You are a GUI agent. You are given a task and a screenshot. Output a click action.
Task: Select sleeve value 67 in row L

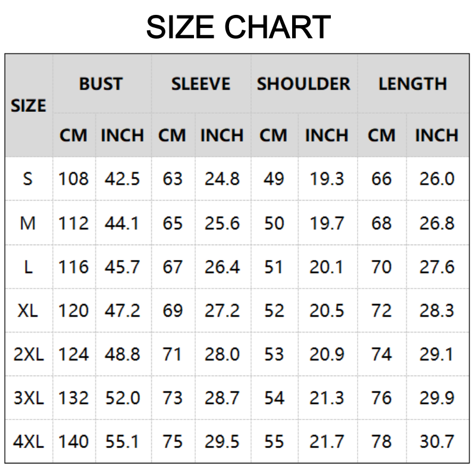pyautogui.click(x=173, y=267)
